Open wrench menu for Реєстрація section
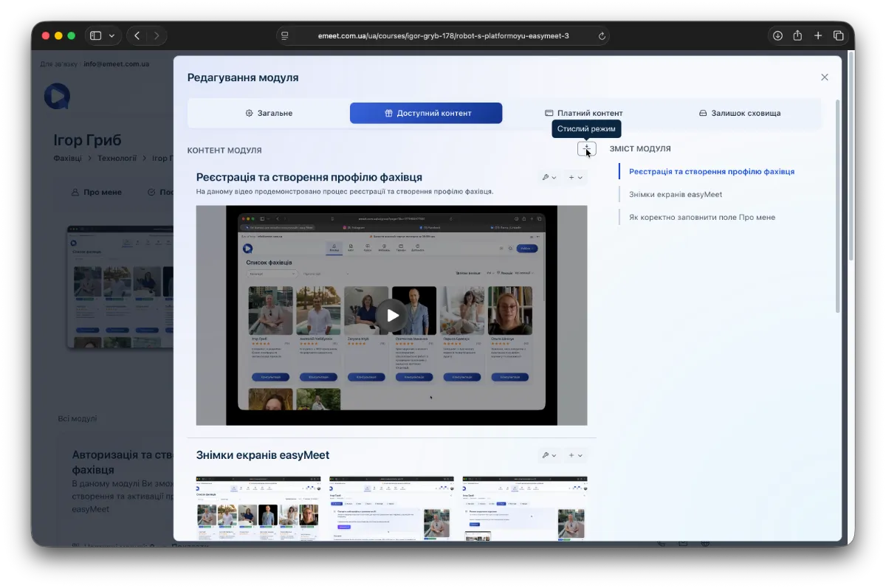This screenshot has width=886, height=588. (549, 177)
